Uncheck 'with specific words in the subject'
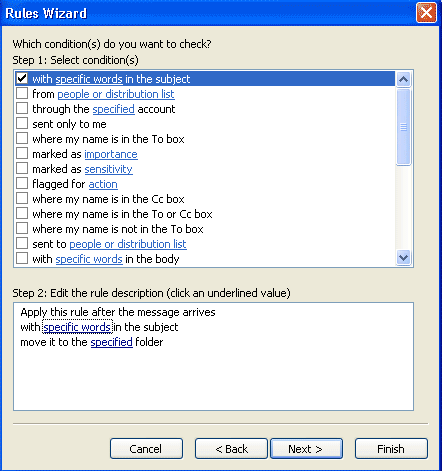442x471 pixels. coord(22,79)
